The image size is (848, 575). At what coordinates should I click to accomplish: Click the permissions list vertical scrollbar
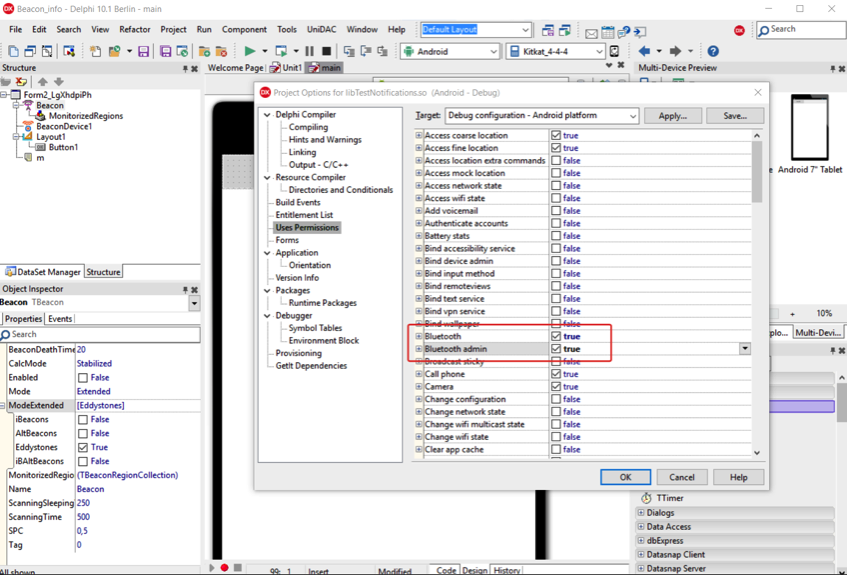[757, 171]
